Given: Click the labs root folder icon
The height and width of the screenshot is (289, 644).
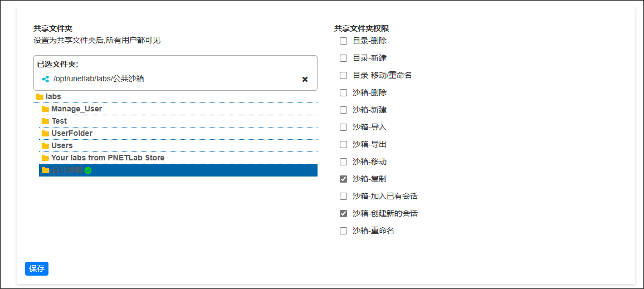Looking at the screenshot, I should (40, 97).
